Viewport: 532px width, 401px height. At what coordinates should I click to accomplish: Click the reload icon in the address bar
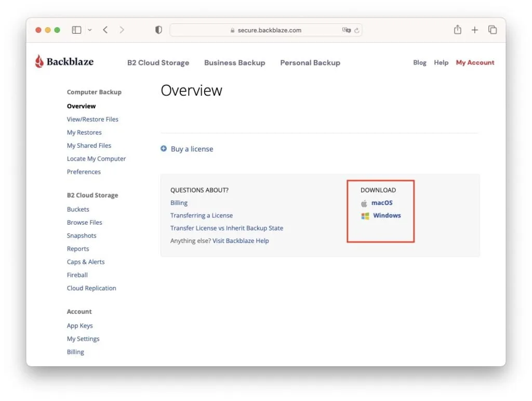point(357,30)
